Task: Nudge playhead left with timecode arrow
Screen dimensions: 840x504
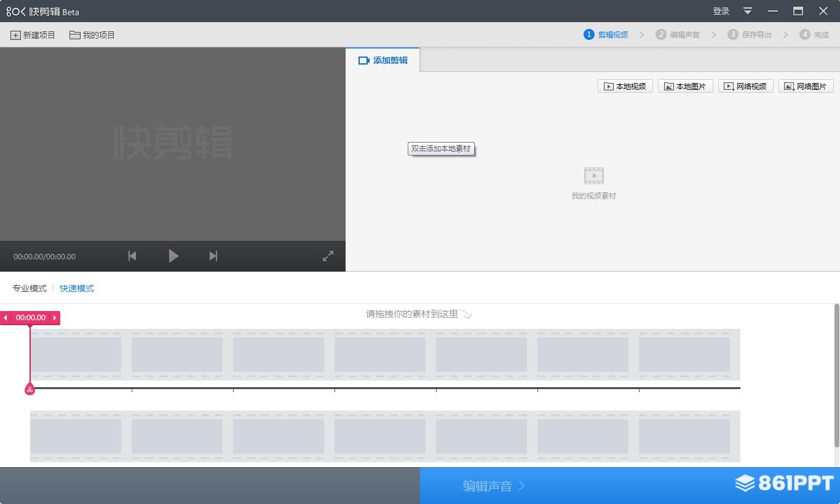Action: 6,318
